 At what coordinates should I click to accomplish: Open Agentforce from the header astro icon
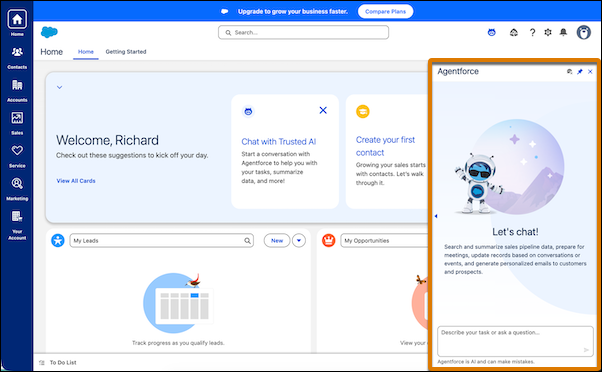point(491,33)
